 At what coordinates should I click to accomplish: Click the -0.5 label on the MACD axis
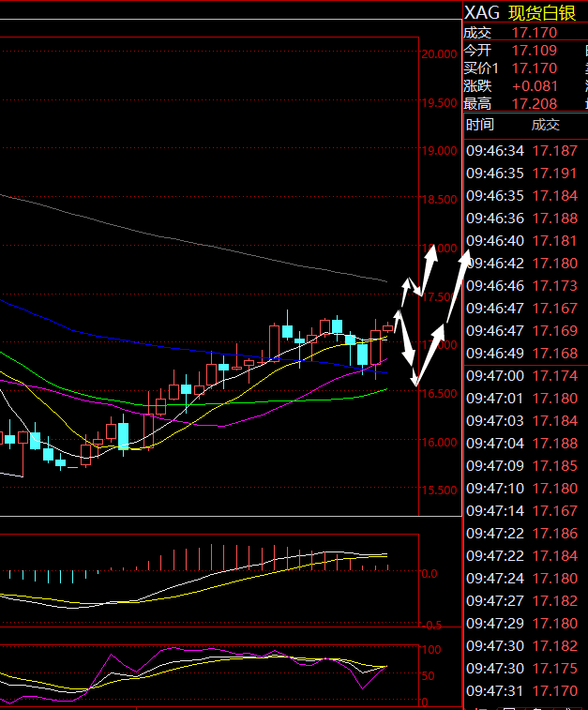click(x=433, y=625)
